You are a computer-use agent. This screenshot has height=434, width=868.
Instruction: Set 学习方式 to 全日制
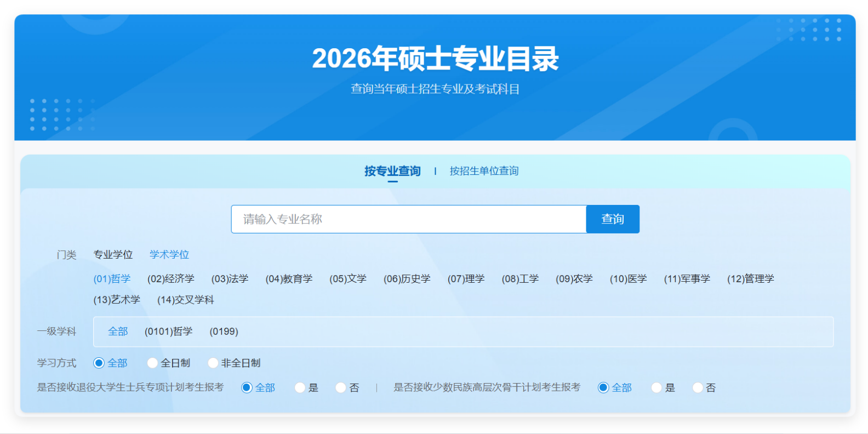[x=169, y=363]
